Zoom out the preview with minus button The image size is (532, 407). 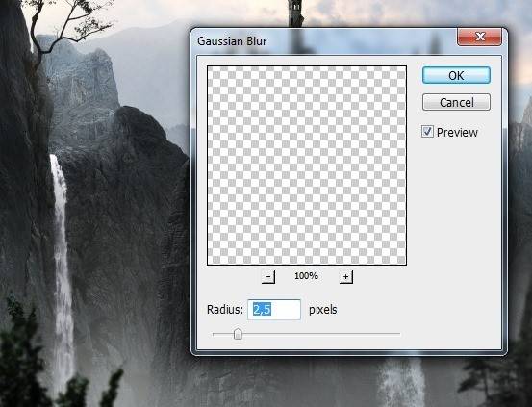[268, 277]
